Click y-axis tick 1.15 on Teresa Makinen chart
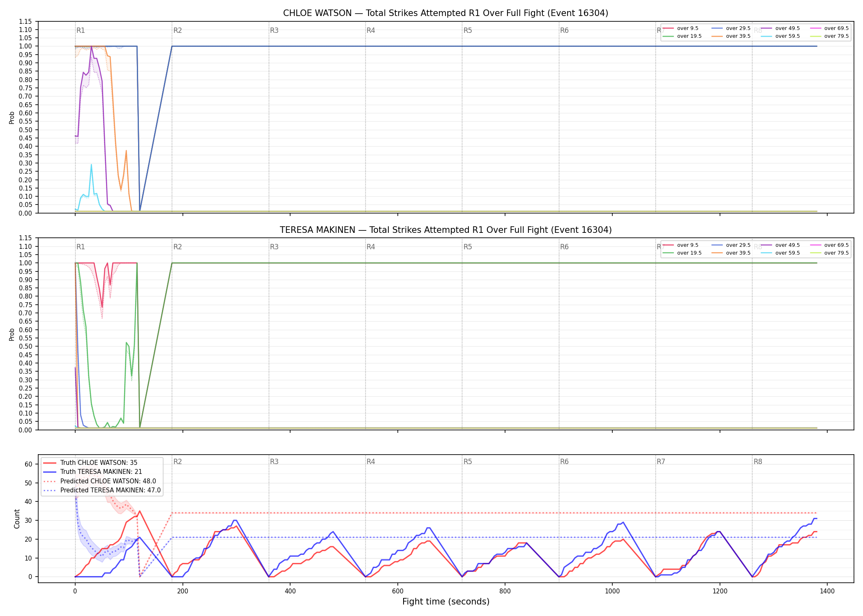The image size is (863, 616). [25, 238]
